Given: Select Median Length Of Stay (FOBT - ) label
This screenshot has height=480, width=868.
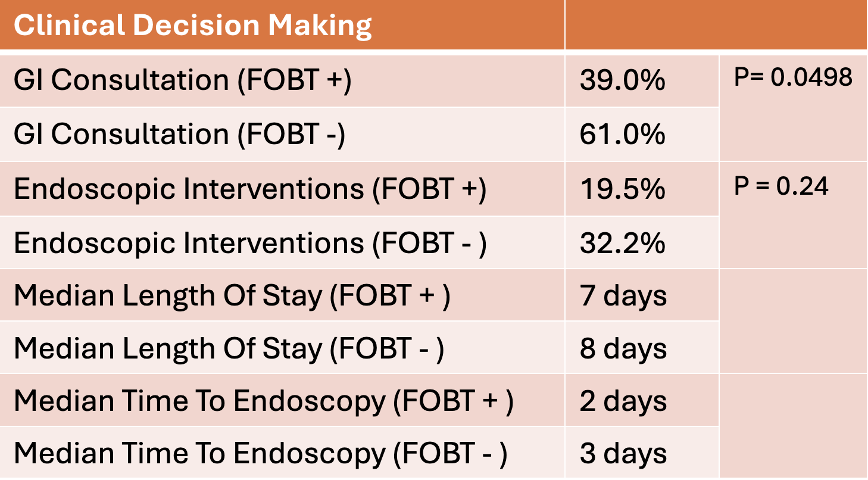Looking at the screenshot, I should [282, 347].
